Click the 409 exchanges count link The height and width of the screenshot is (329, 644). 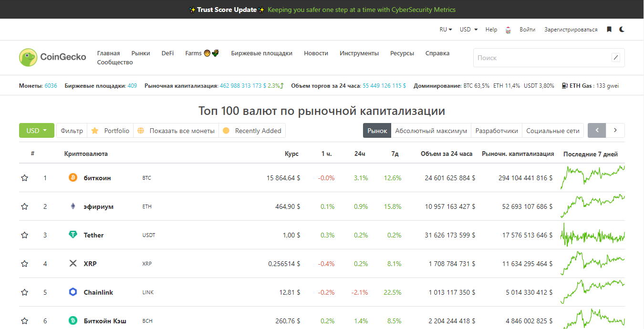(x=132, y=86)
